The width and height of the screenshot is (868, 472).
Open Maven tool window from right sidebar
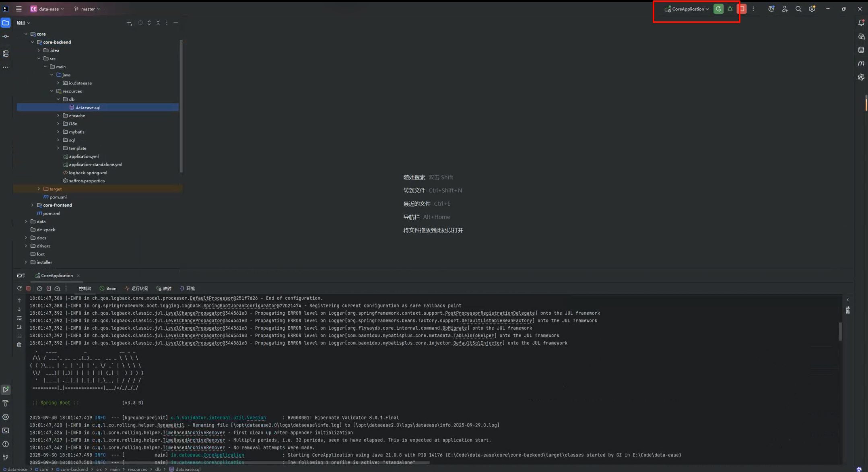coord(861,64)
